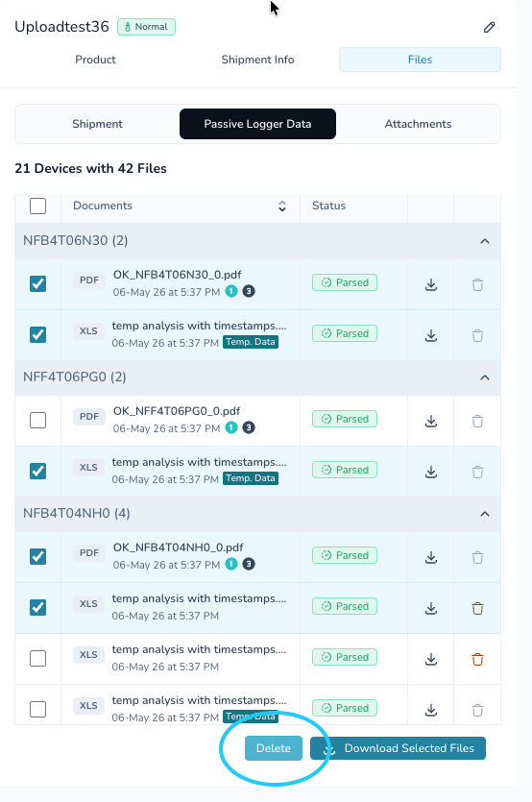Click '21 Devices with 42 Files' heading
The height and width of the screenshot is (802, 532).
coord(90,168)
